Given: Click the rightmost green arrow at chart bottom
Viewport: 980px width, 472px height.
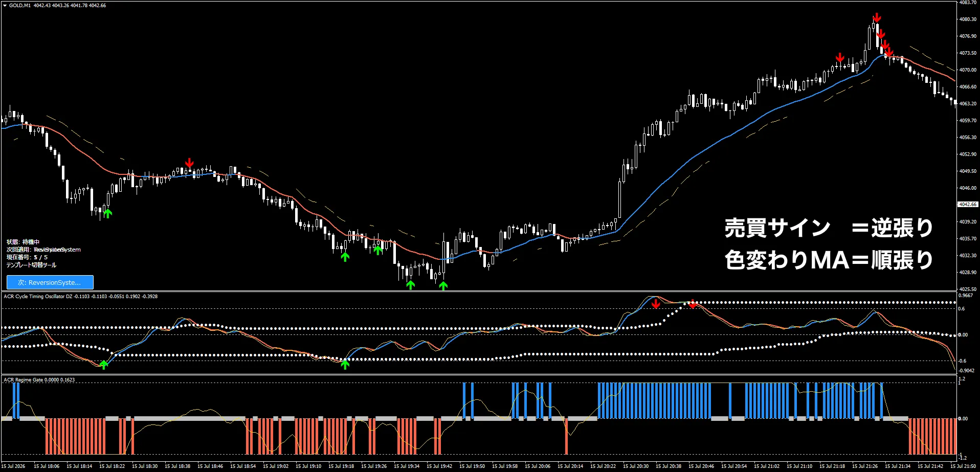Looking at the screenshot, I should point(443,286).
